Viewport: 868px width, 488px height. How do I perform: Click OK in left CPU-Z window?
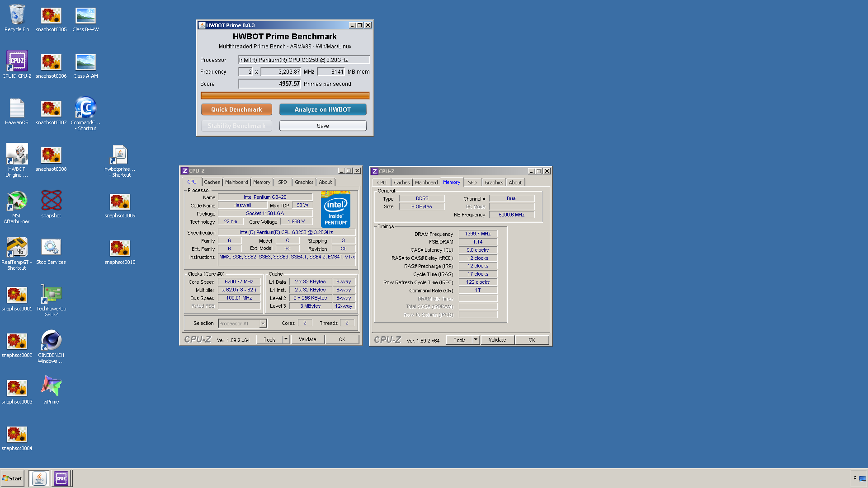pyautogui.click(x=342, y=339)
